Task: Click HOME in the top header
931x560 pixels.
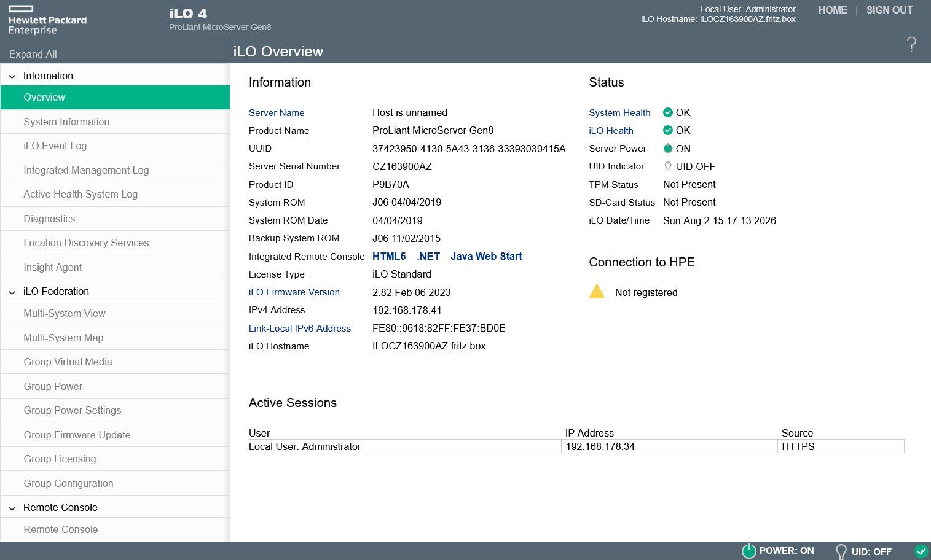Action: [x=833, y=10]
